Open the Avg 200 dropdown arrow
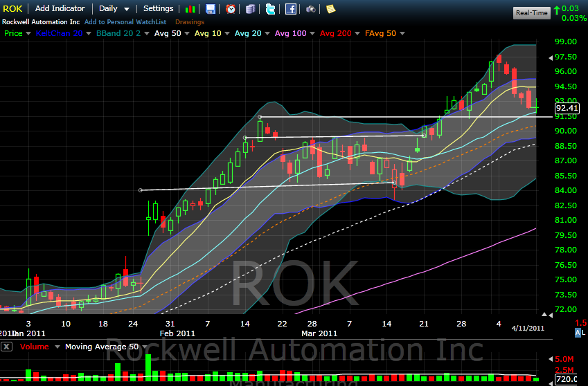This screenshot has width=588, height=386. (x=357, y=34)
